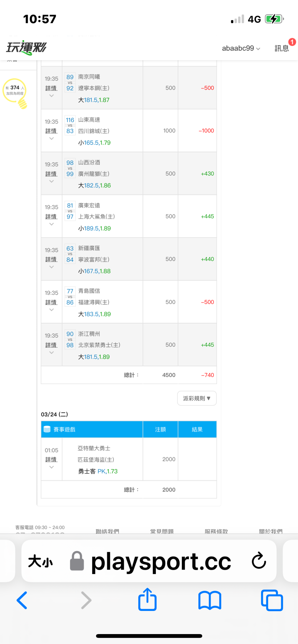Tap the 賽事遊戲 table header
The width and height of the screenshot is (298, 644).
(x=64, y=429)
